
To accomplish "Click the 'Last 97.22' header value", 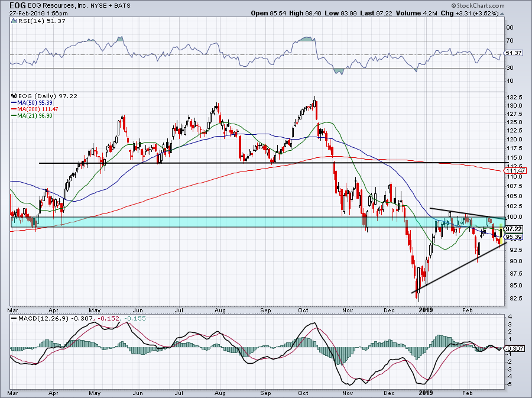I will click(x=376, y=13).
